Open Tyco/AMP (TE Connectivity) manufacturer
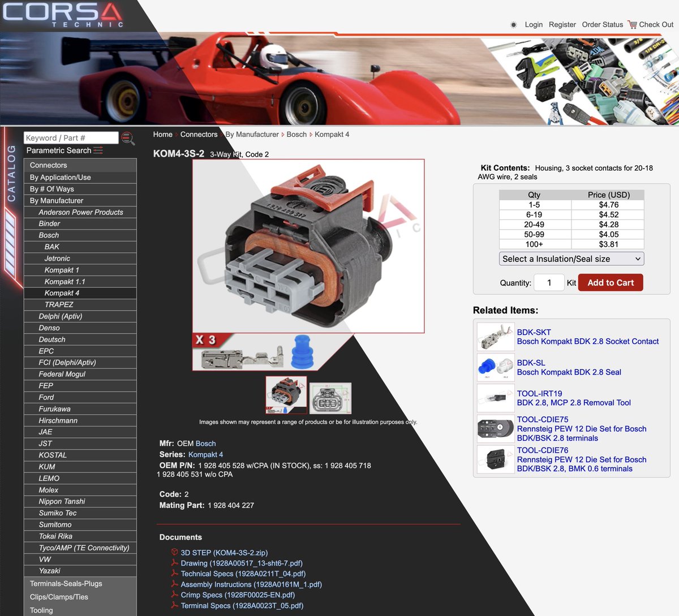Image resolution: width=679 pixels, height=616 pixels. click(x=80, y=548)
